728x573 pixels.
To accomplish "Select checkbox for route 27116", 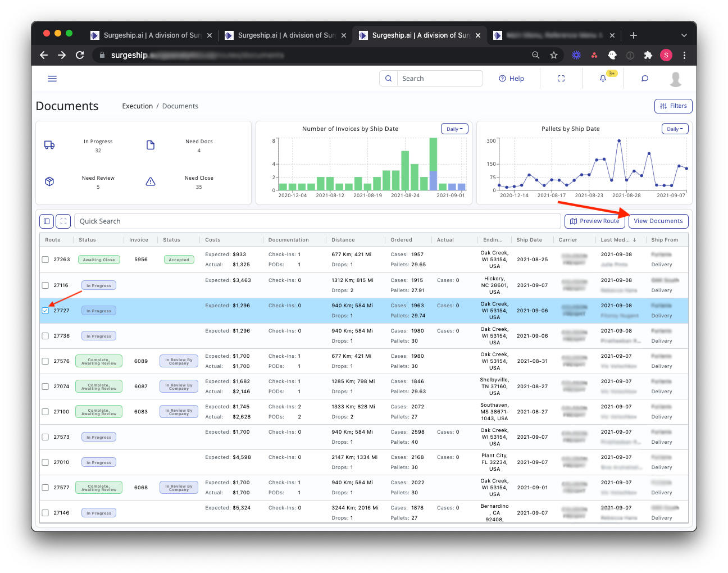I will pos(46,285).
